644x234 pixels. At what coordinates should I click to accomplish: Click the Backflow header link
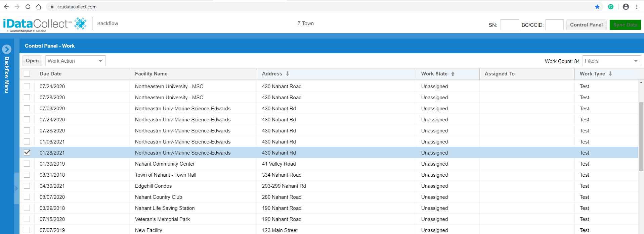pyautogui.click(x=108, y=23)
